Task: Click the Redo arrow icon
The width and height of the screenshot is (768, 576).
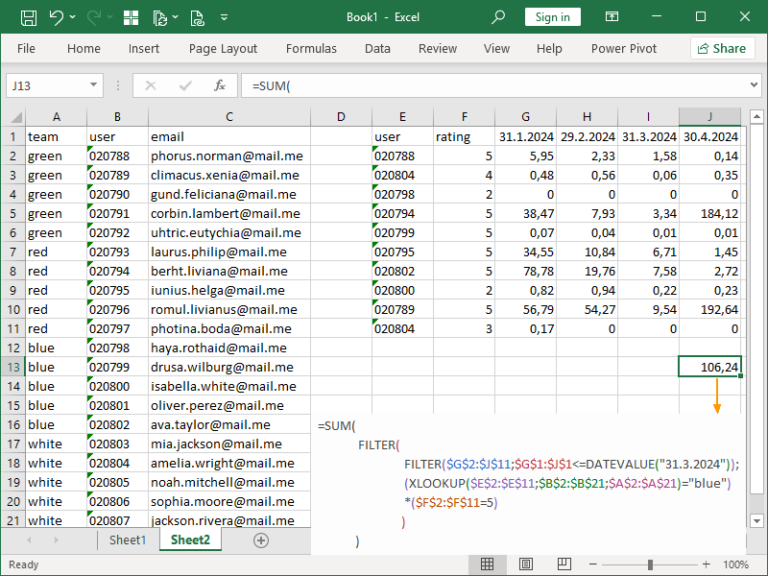Action: [94, 18]
